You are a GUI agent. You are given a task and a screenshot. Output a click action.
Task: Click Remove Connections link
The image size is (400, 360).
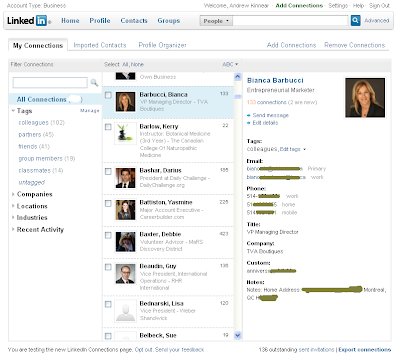[355, 45]
